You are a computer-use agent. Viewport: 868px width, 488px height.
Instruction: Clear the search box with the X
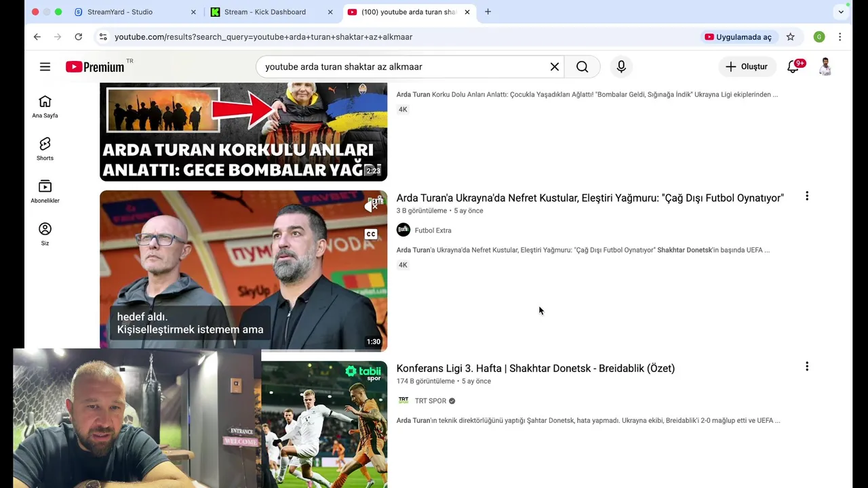(555, 66)
